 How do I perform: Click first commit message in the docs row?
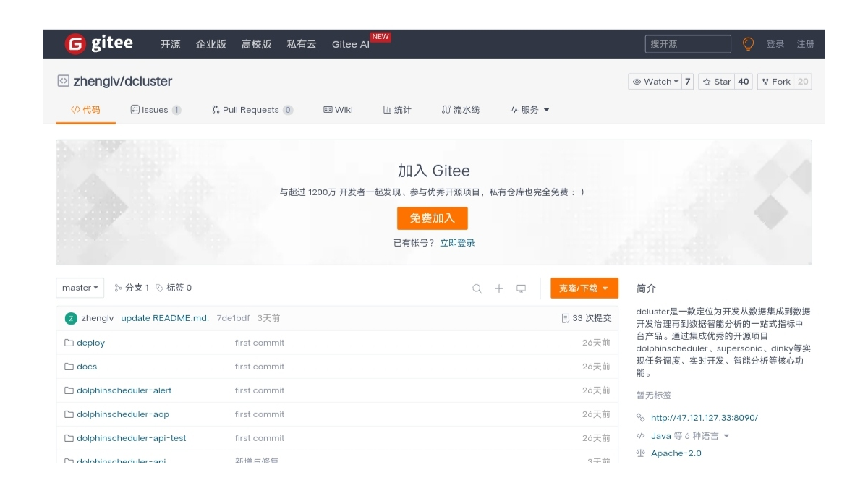coord(260,367)
